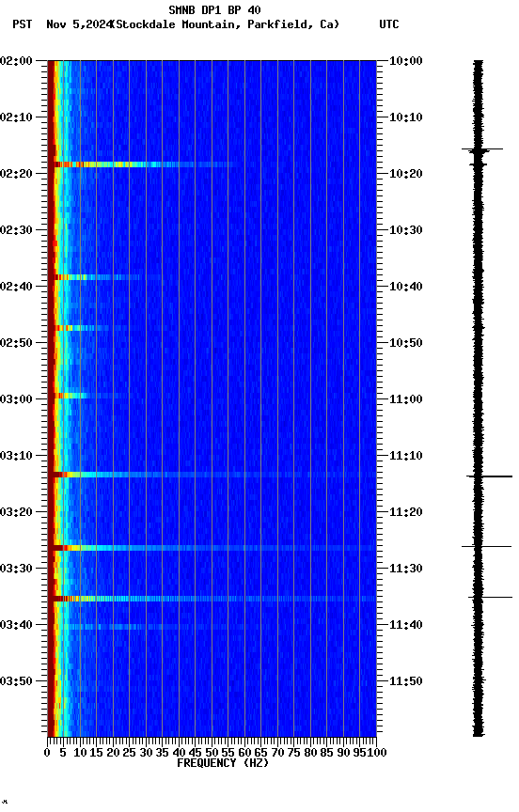Click the 02:50 PST time label
This screenshot has width=519, height=812.
[16, 343]
